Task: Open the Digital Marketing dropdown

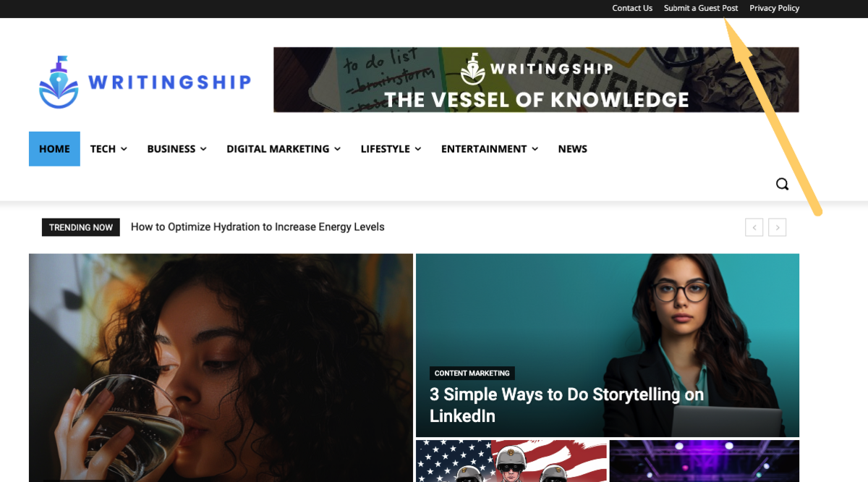Action: [284, 149]
